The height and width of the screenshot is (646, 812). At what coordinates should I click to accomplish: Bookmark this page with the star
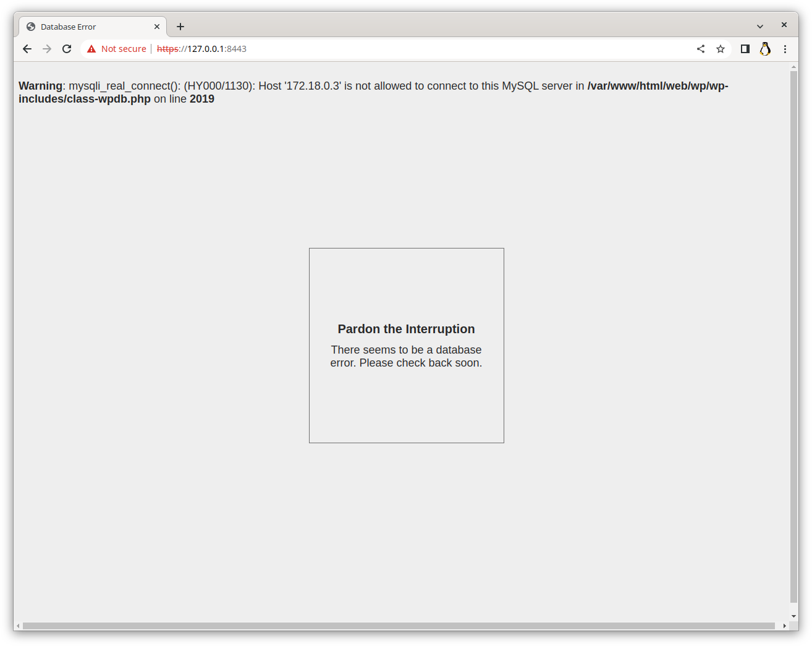pyautogui.click(x=721, y=49)
